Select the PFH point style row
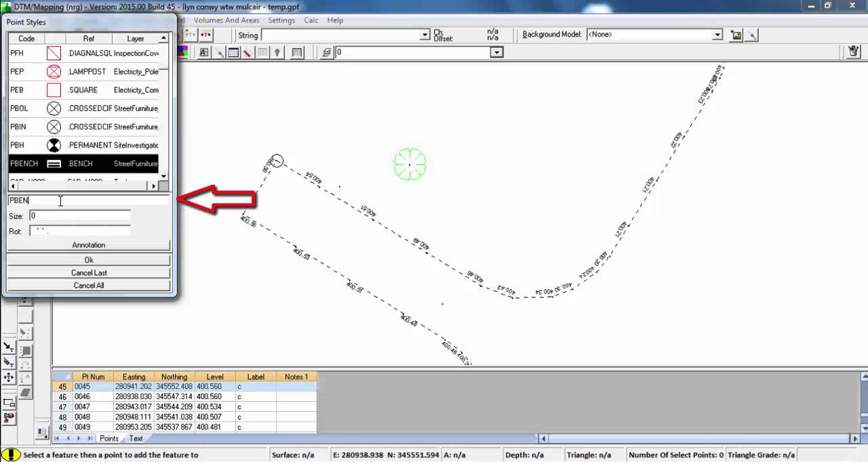 (x=83, y=53)
